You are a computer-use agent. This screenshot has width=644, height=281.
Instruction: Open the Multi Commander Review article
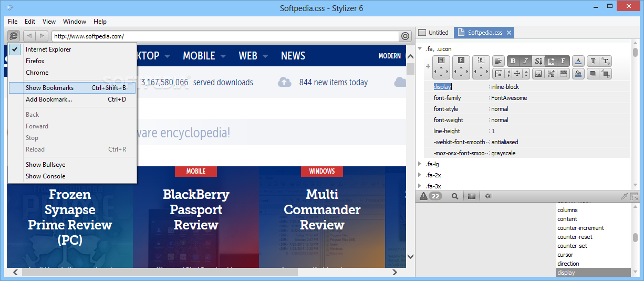(x=322, y=210)
